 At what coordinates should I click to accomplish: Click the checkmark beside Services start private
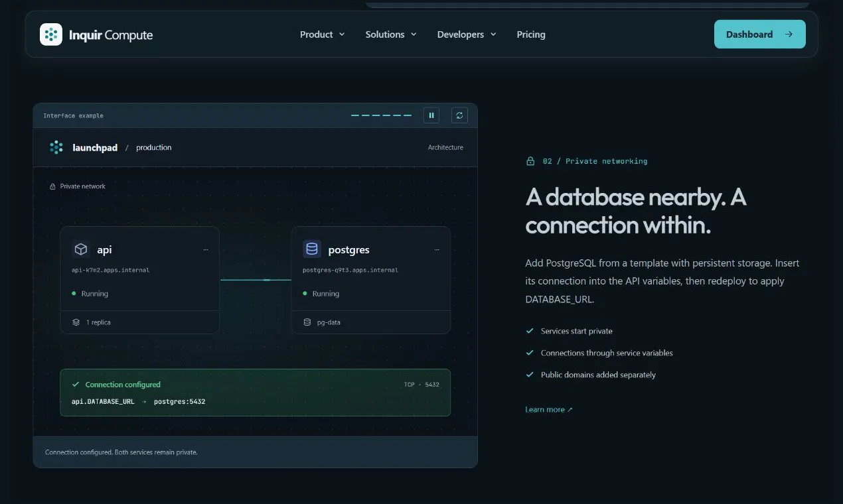[530, 331]
